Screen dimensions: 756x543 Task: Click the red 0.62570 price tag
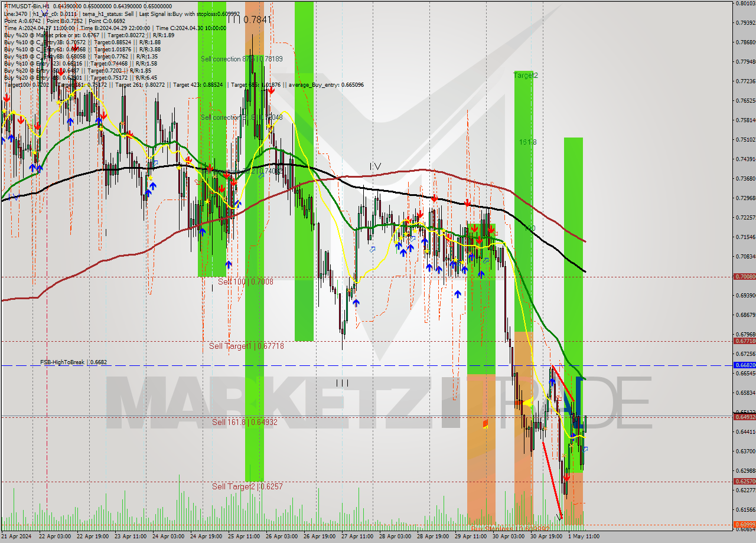[744, 481]
